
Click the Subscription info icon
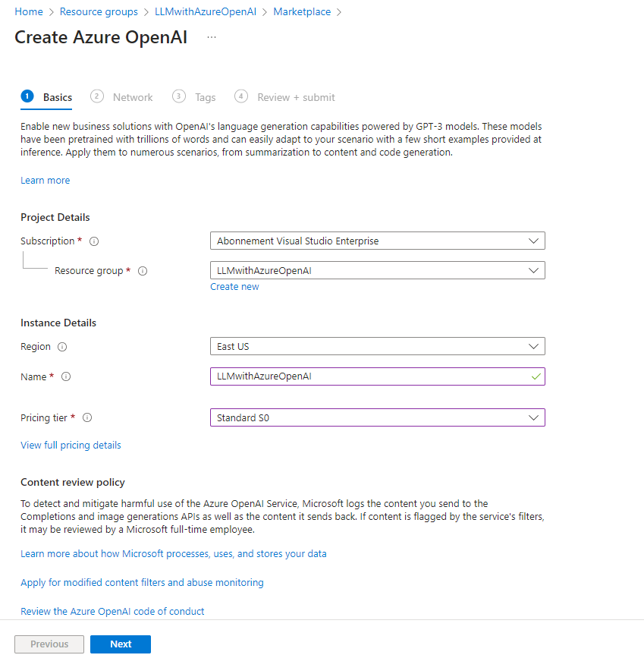(x=94, y=241)
